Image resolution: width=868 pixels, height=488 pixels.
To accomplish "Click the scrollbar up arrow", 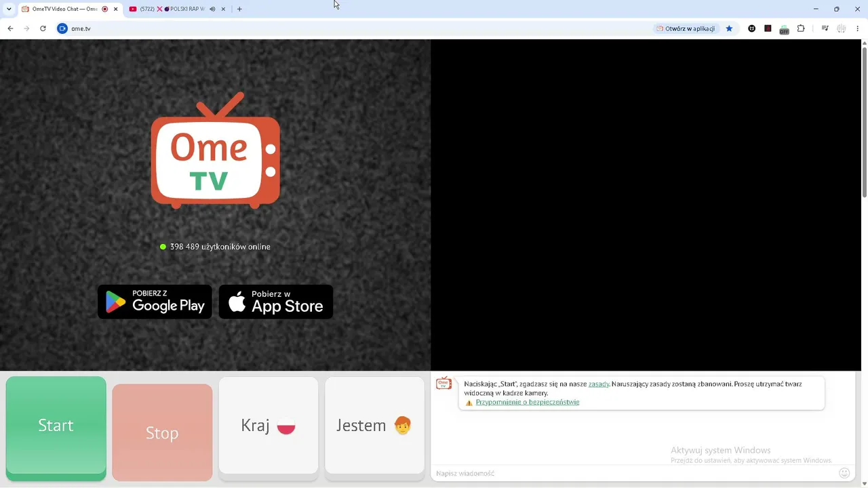I will click(864, 43).
